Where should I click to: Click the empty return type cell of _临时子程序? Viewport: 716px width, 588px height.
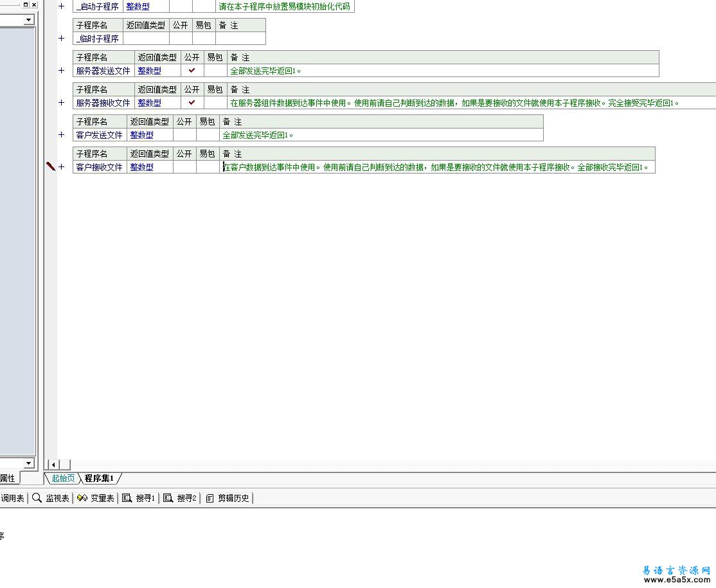[146, 39]
